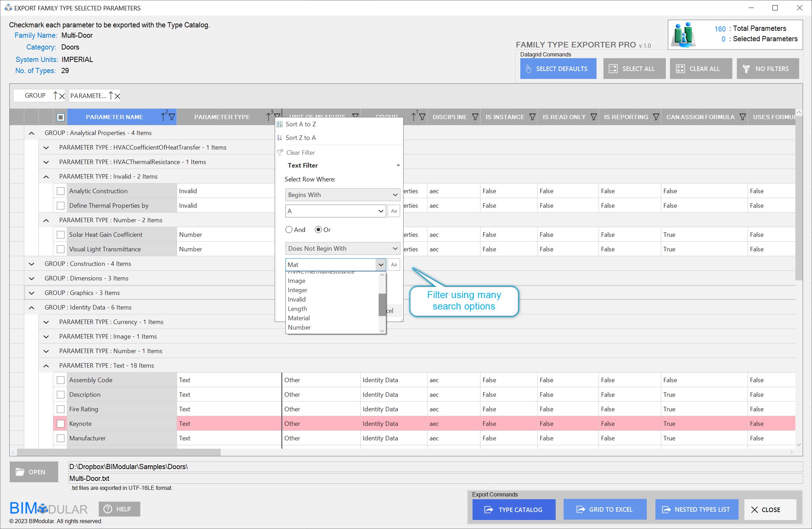The width and height of the screenshot is (812, 529).
Task: Check the Keynote parameter checkbox
Action: [x=61, y=424]
